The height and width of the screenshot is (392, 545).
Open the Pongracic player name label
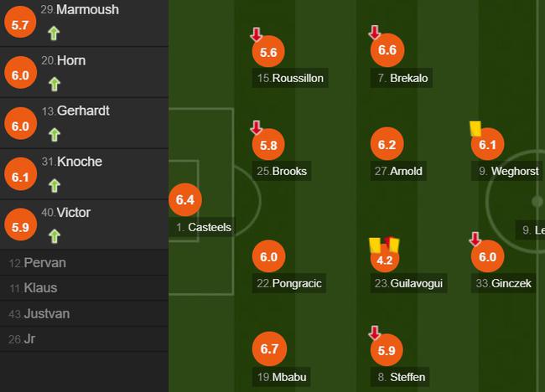[x=289, y=283]
